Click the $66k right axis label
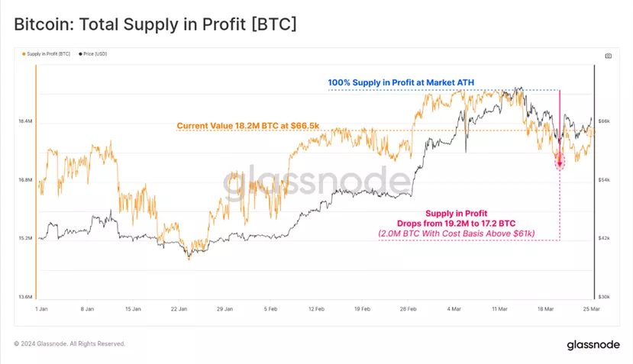Viewport: 633px width, 364px height. tap(603, 121)
